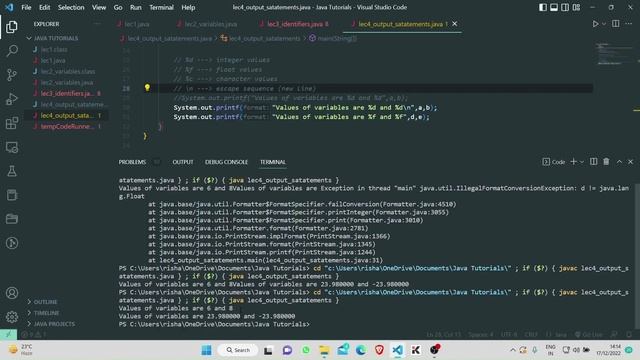Open editor More Actions ellipsis
The height and width of the screenshot is (360, 640).
click(x=629, y=24)
